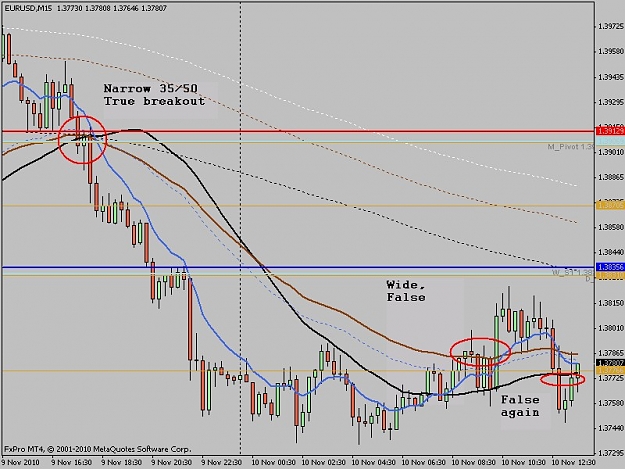Click the '10 Nov 08:30' time label
Screen dimensions: 625x469
[474, 462]
